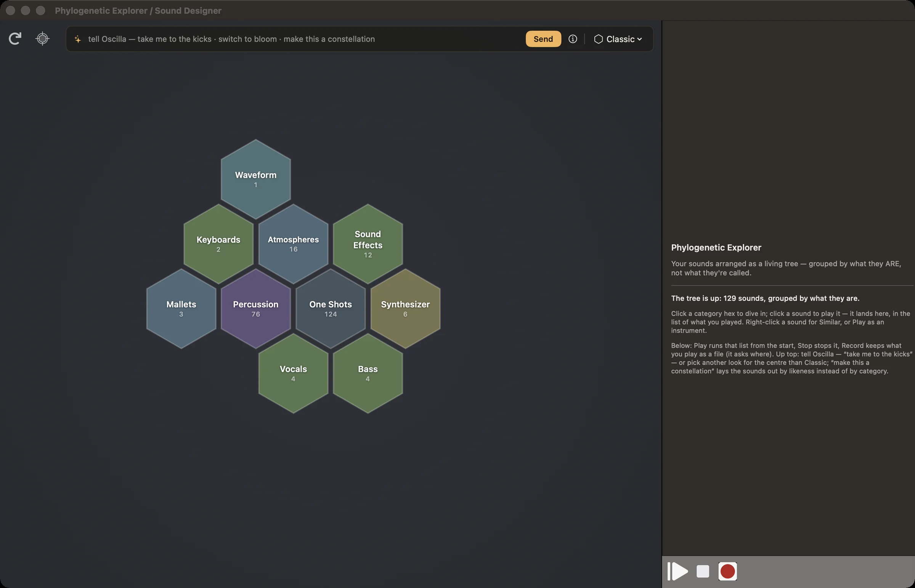Click the Phylogenetic Explorer panel heading
The image size is (915, 588).
click(x=716, y=247)
